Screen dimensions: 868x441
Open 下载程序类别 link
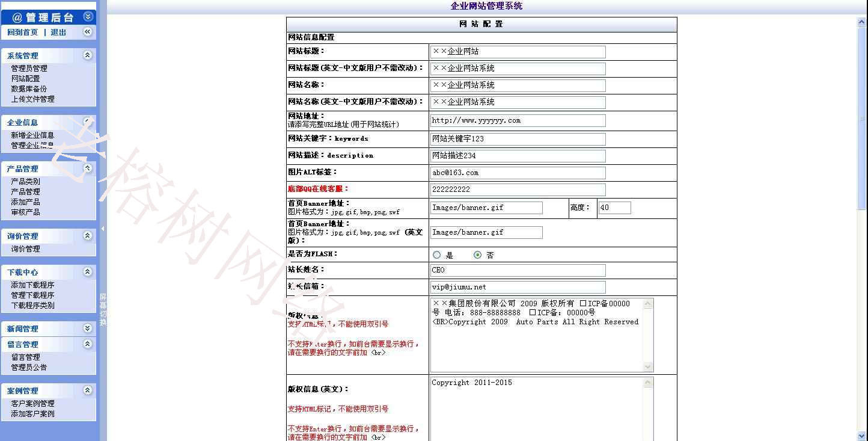pos(32,305)
